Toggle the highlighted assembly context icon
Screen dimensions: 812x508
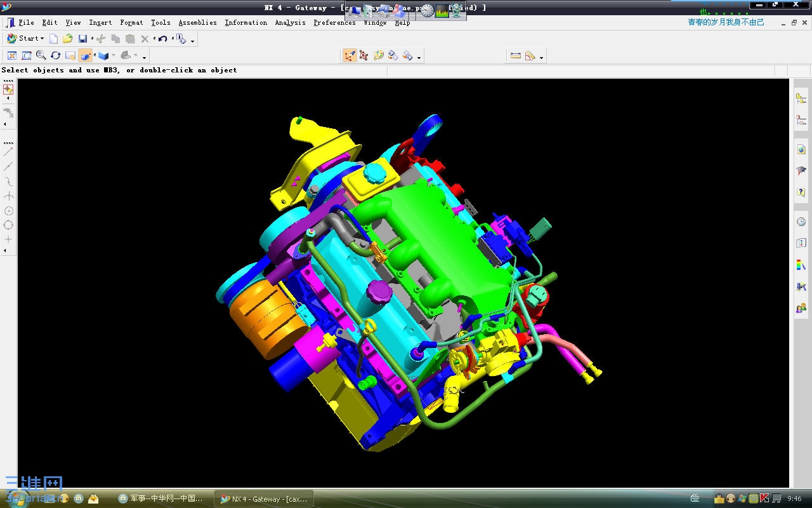point(350,56)
